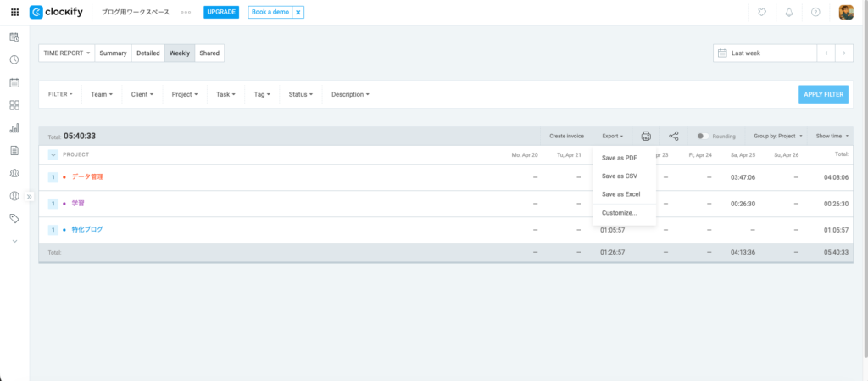Toggle the Rounding switch
This screenshot has width=868, height=381.
tap(703, 136)
